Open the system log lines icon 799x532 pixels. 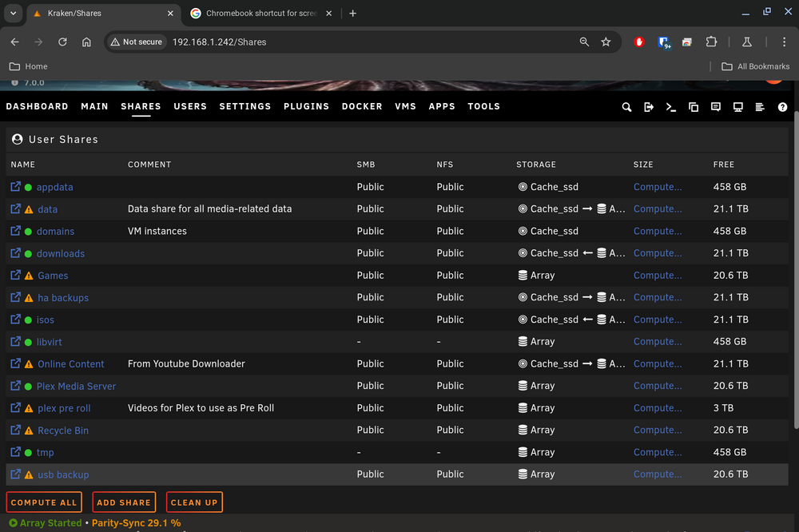(760, 107)
